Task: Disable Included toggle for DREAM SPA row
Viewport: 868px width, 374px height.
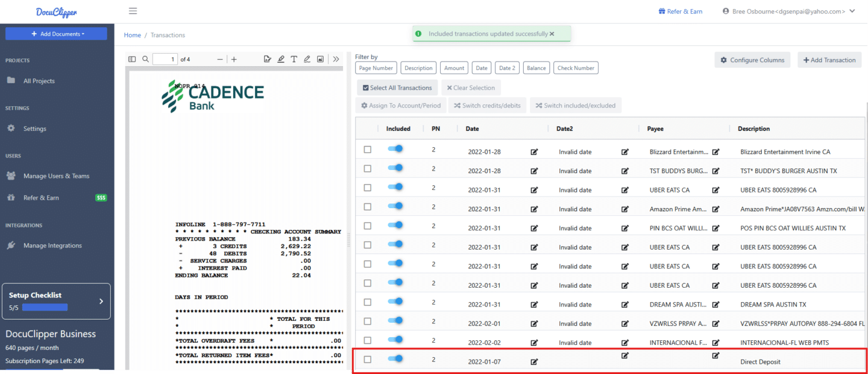Action: (x=395, y=302)
